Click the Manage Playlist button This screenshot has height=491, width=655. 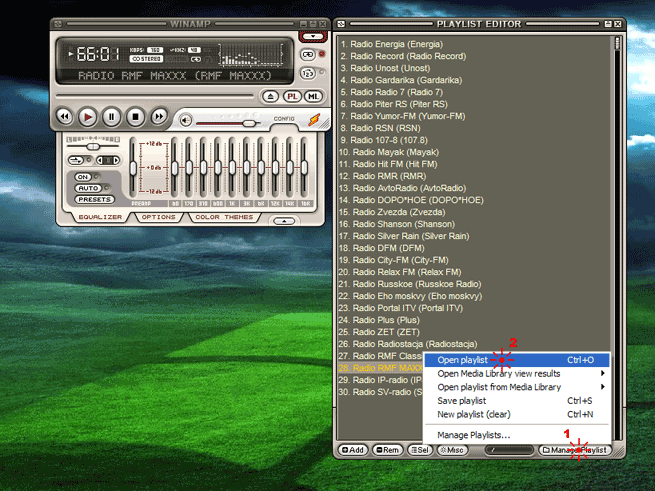(575, 450)
